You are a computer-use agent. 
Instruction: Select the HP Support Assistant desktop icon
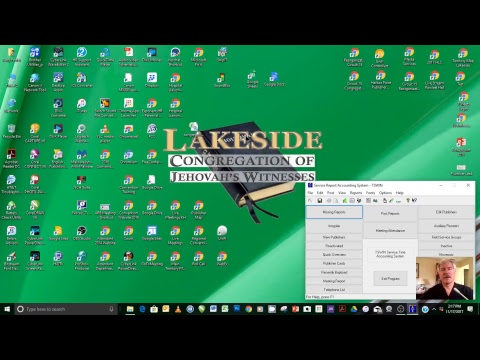(x=81, y=57)
